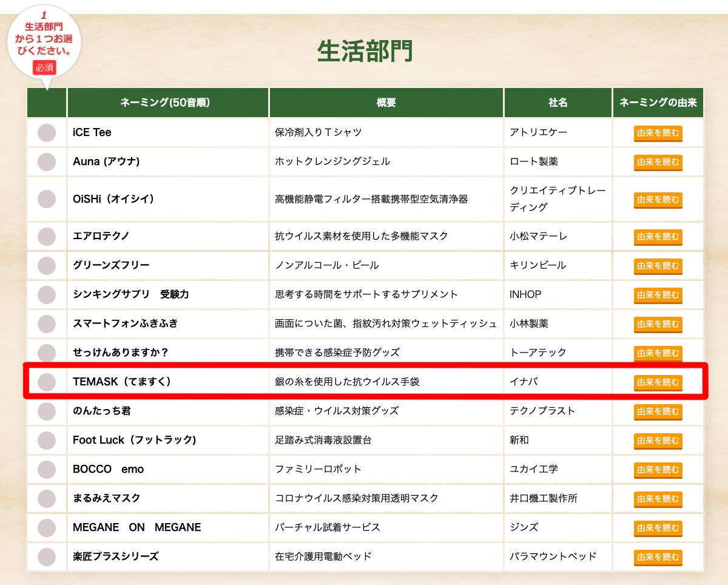This screenshot has width=728, height=585.
Task: Select radio button for シンキングサプリ 受験力
Action: [47, 294]
